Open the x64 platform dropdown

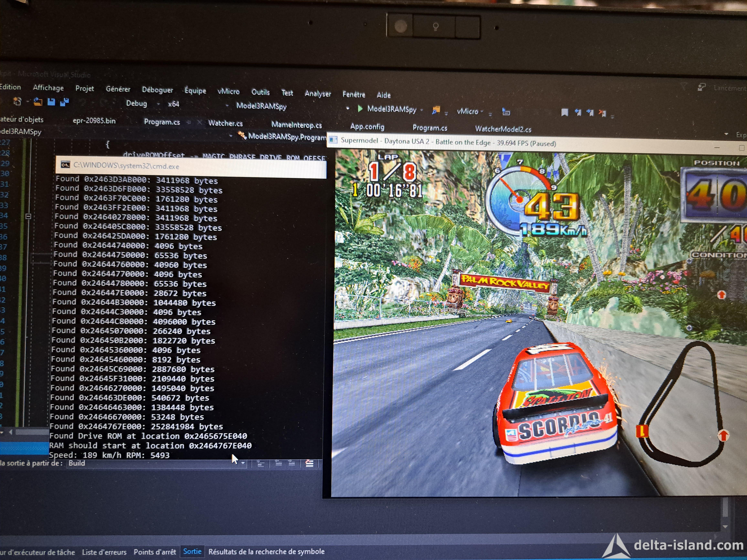pyautogui.click(x=227, y=106)
